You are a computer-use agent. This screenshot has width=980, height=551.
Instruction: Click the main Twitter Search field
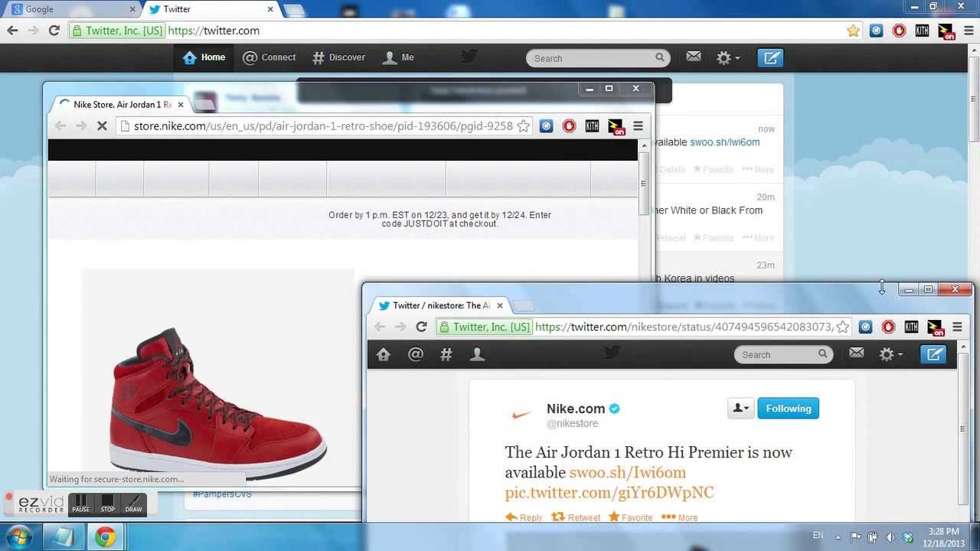(x=597, y=58)
